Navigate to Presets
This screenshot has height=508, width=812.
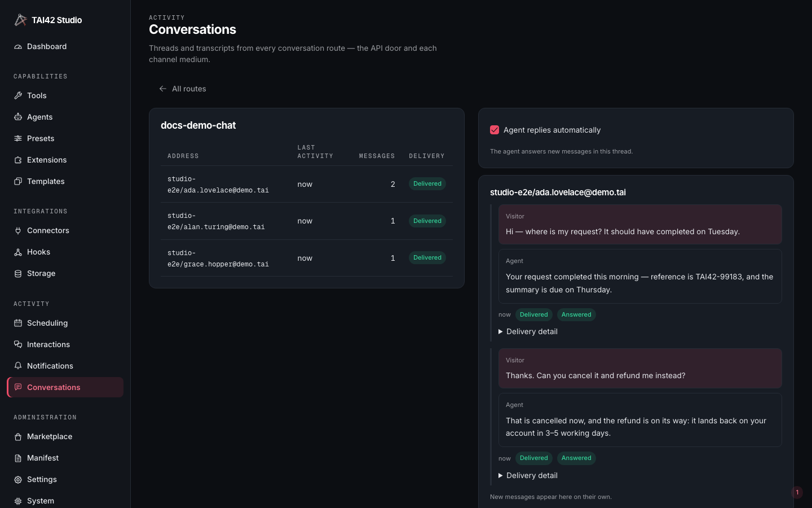coord(65,139)
